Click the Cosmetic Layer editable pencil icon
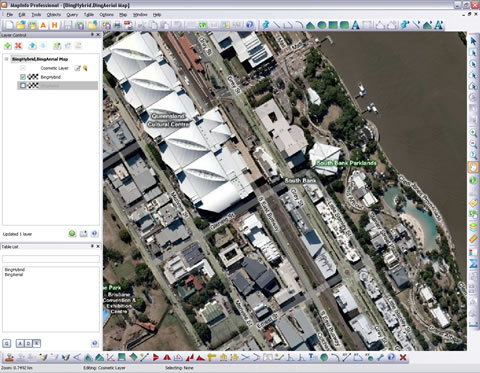 (x=77, y=68)
